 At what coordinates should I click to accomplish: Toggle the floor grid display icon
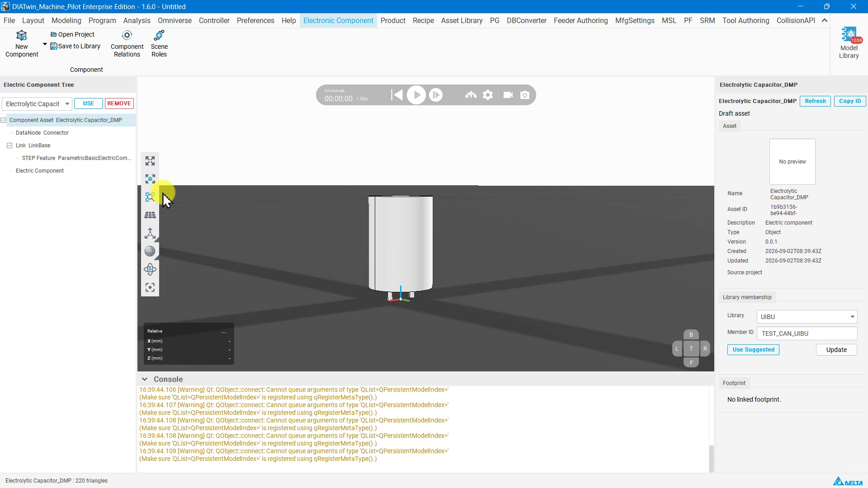150,215
